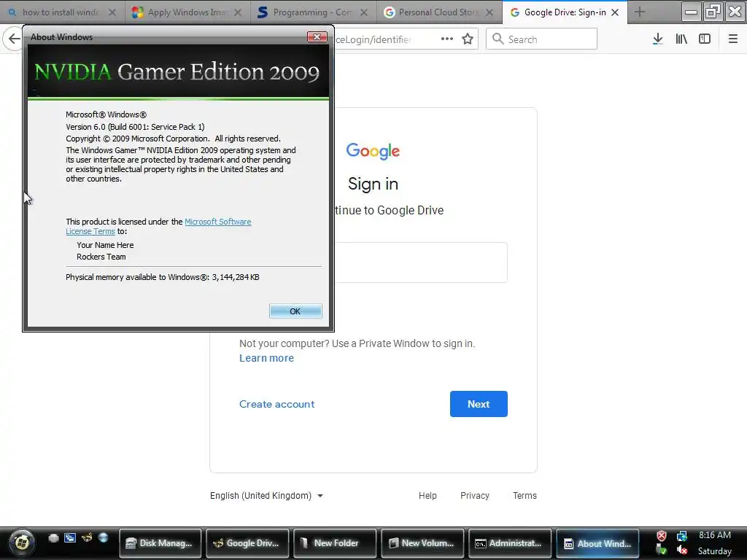747x560 pixels.
Task: Close the Personal Cloud Storage tab
Action: point(489,12)
